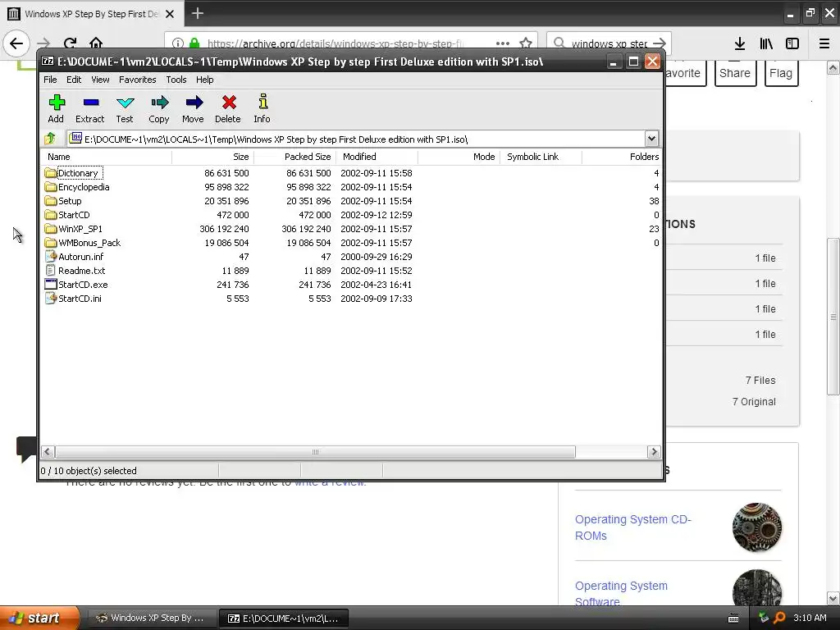Select the StartCD.ini file icon
The width and height of the screenshot is (840, 630).
[x=51, y=299]
